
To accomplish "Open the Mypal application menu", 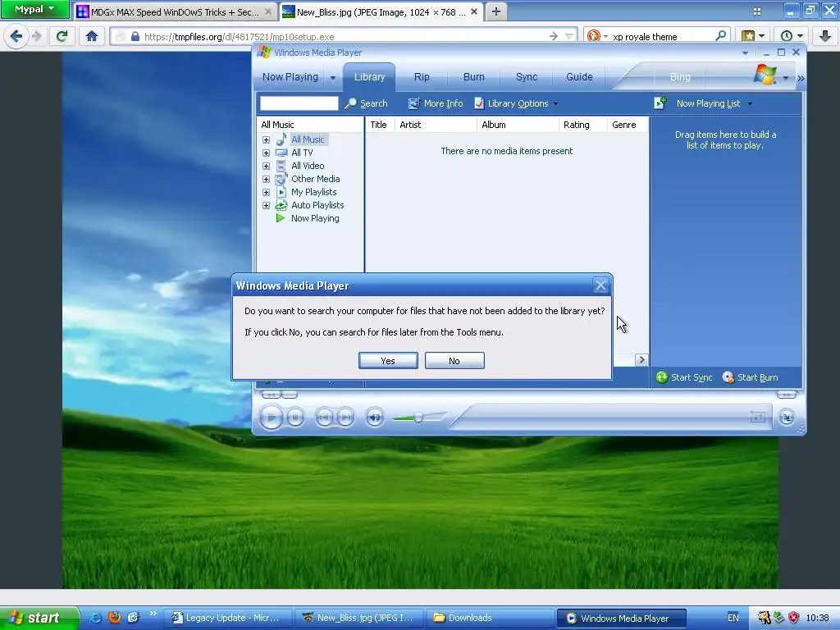I will tap(34, 9).
